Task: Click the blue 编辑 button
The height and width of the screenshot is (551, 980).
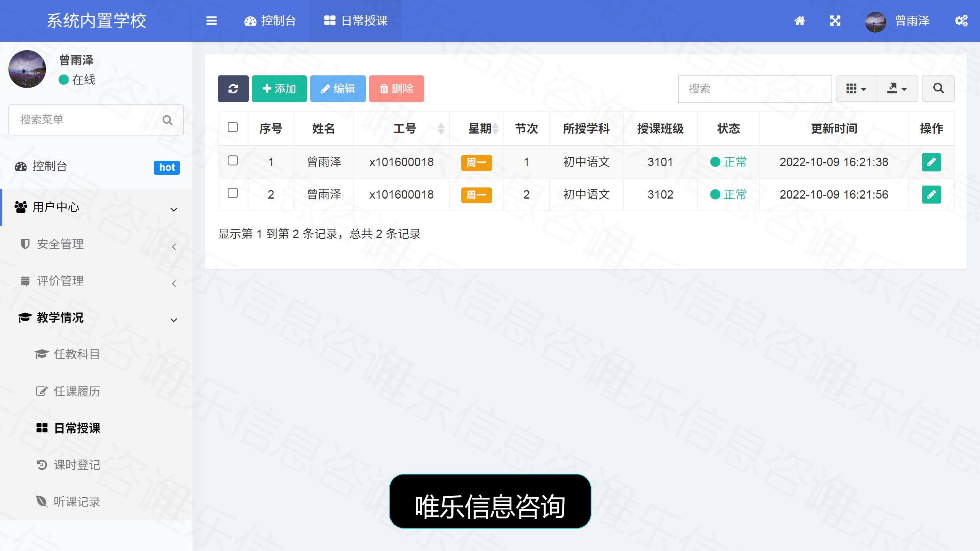Action: click(x=338, y=89)
